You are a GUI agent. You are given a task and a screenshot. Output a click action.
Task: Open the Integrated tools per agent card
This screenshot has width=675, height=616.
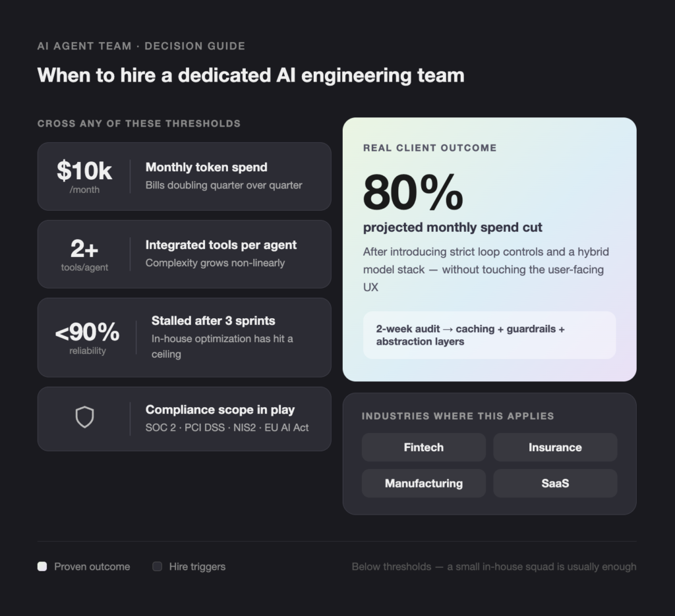tap(185, 254)
